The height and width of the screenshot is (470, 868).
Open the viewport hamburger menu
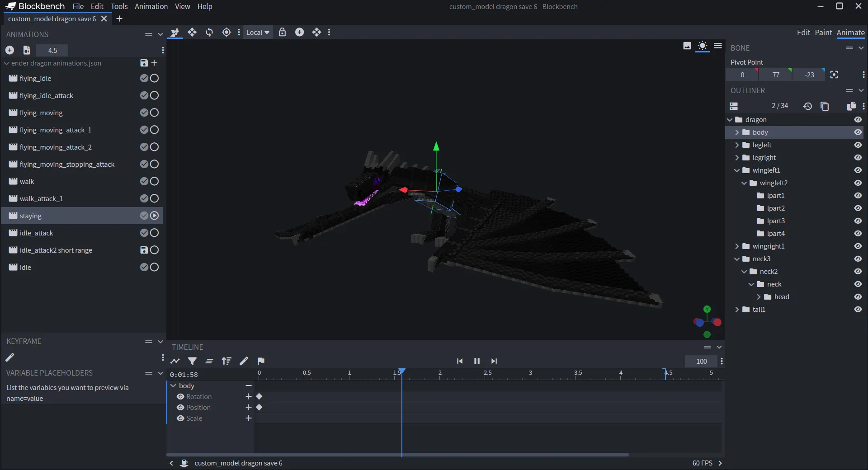[718, 46]
